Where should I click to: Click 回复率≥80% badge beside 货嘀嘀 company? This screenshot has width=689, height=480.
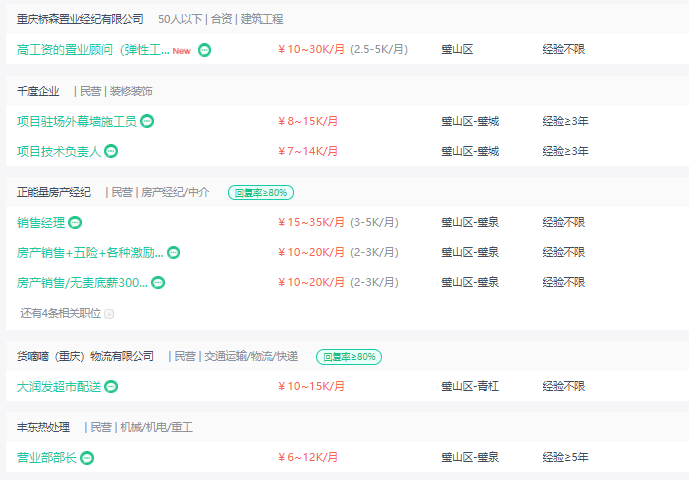(x=349, y=356)
